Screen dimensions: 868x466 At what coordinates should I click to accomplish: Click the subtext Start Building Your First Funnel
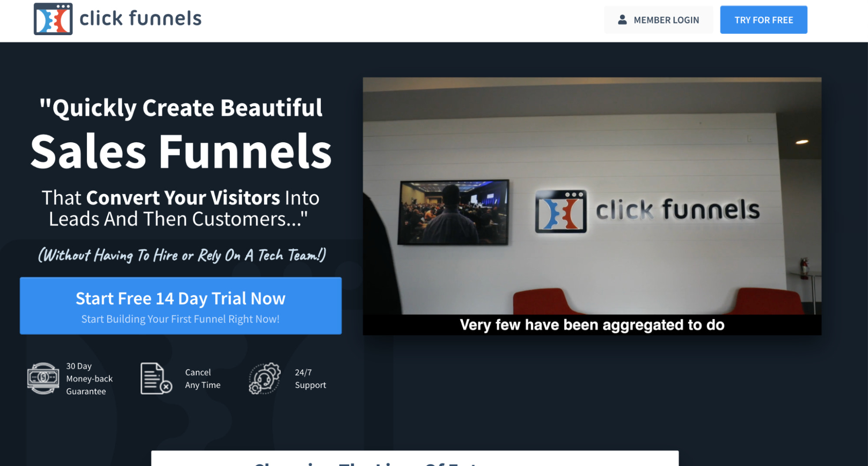pos(181,318)
